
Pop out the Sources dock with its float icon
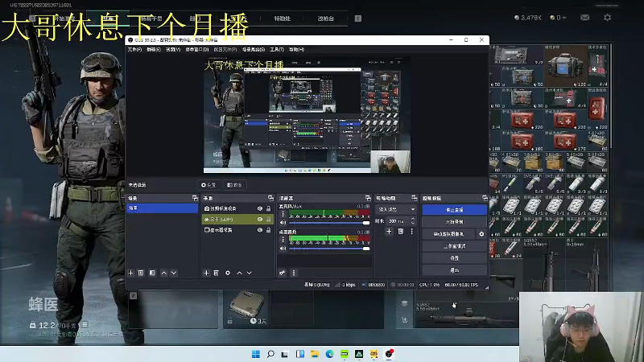tap(270, 198)
